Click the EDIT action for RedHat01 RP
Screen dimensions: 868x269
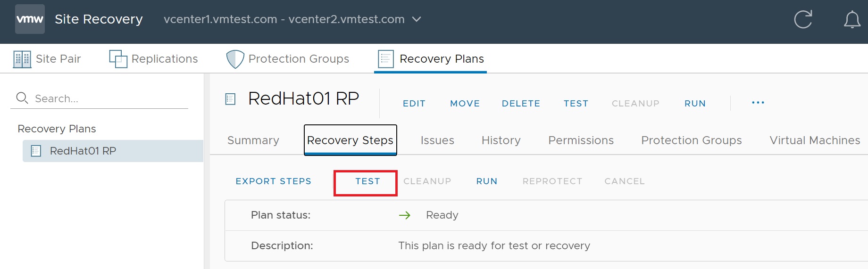click(414, 104)
